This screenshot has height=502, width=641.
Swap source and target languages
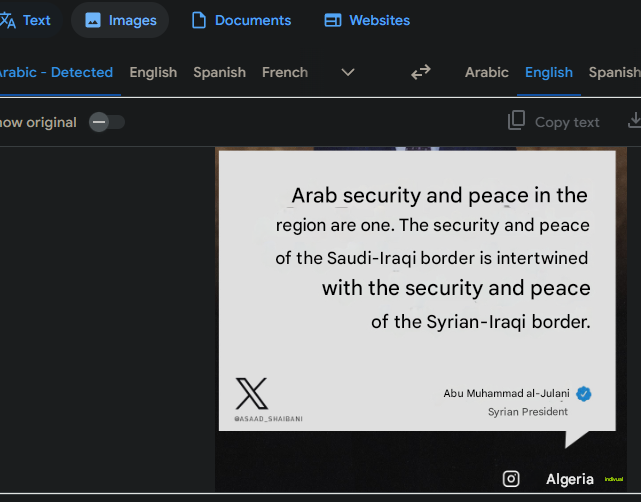tap(421, 72)
